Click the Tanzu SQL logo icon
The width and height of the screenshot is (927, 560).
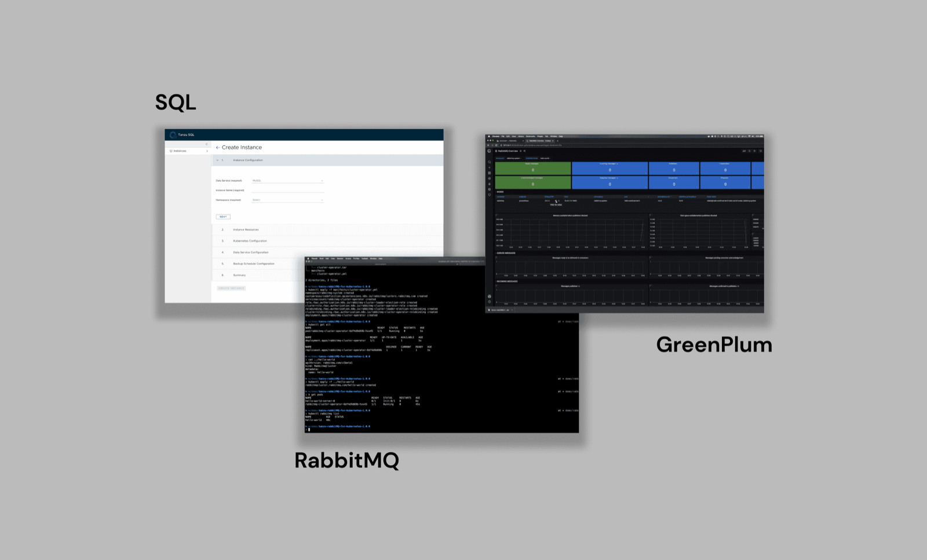(173, 135)
